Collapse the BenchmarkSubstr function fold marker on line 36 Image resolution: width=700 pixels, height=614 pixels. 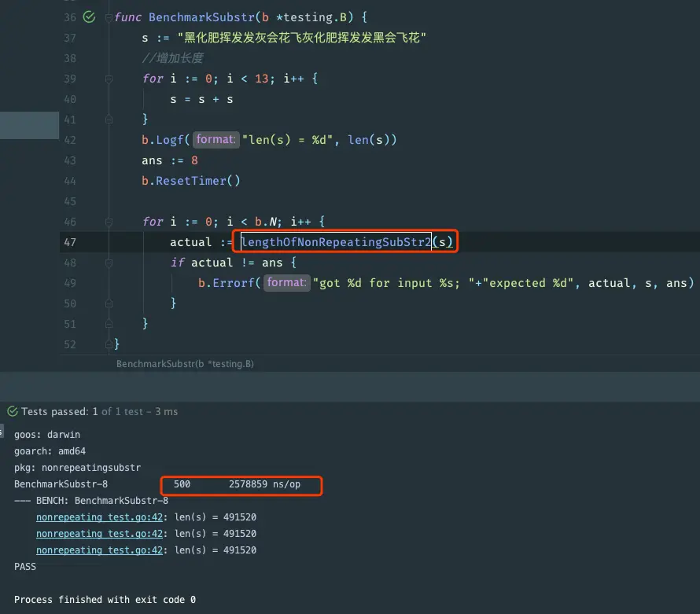109,17
